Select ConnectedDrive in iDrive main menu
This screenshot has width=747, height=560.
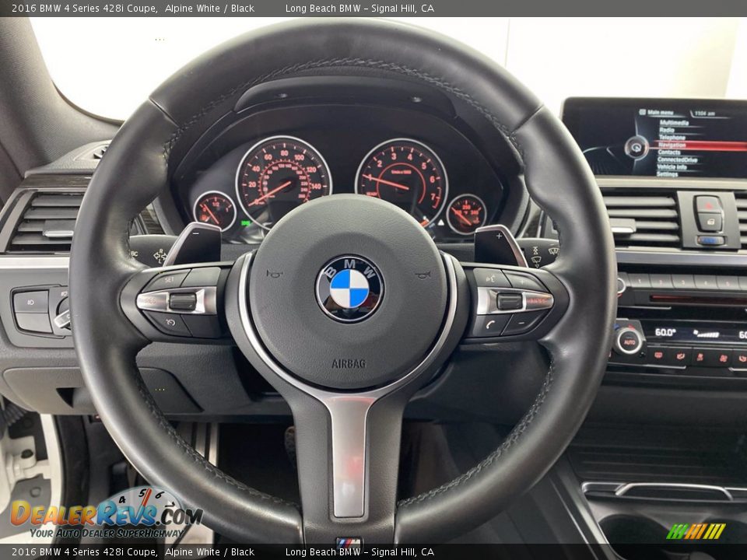pyautogui.click(x=677, y=159)
